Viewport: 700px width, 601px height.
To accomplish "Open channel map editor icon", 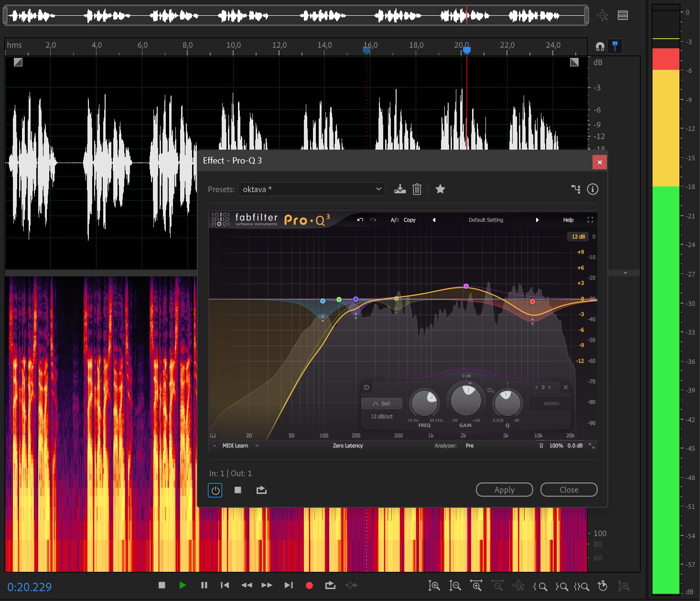I will [576, 189].
